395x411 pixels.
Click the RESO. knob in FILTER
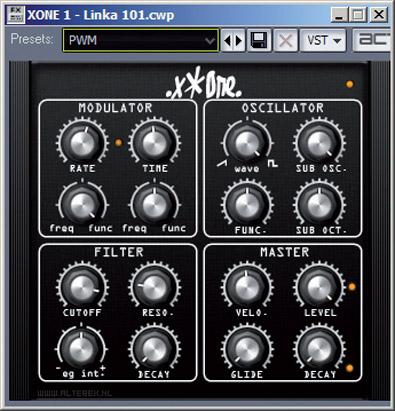(x=155, y=286)
